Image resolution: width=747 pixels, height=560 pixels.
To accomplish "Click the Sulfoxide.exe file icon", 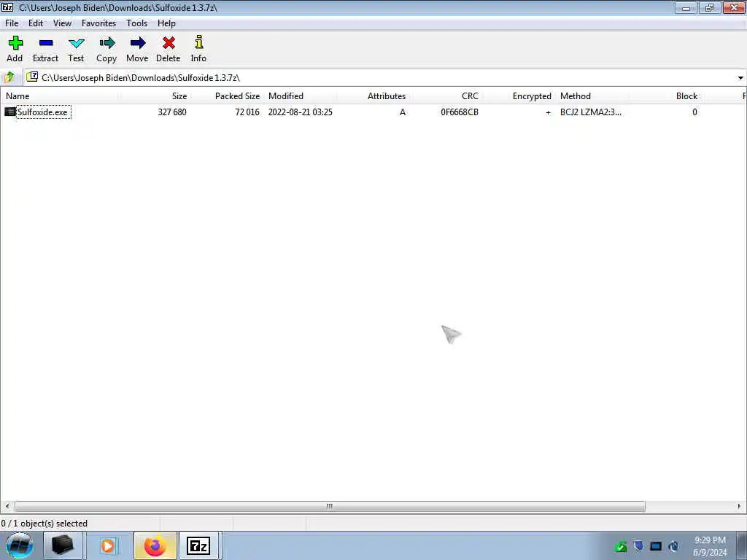I will click(x=10, y=112).
